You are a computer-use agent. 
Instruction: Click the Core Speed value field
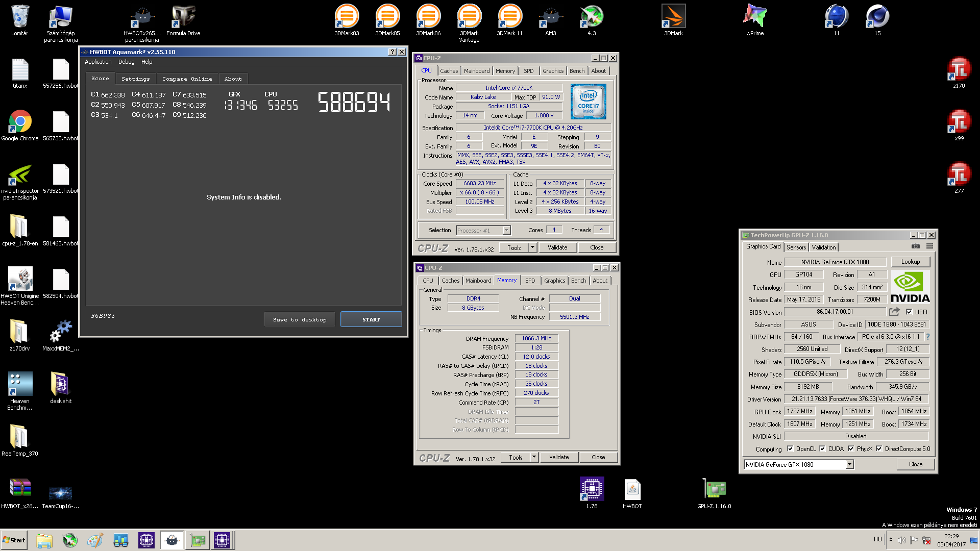(x=480, y=183)
